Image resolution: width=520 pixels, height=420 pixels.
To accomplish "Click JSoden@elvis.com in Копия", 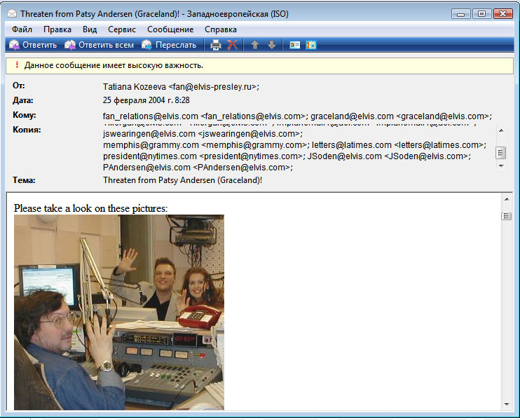I will pos(389,156).
